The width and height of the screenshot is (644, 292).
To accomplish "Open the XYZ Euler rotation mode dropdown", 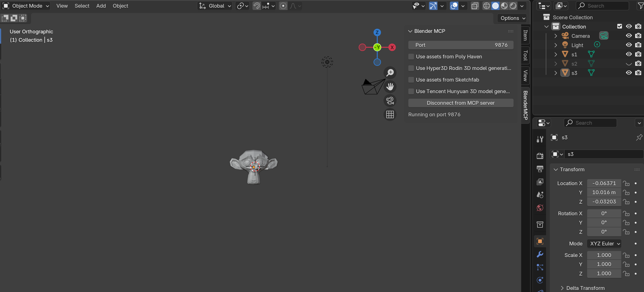I will 604,243.
